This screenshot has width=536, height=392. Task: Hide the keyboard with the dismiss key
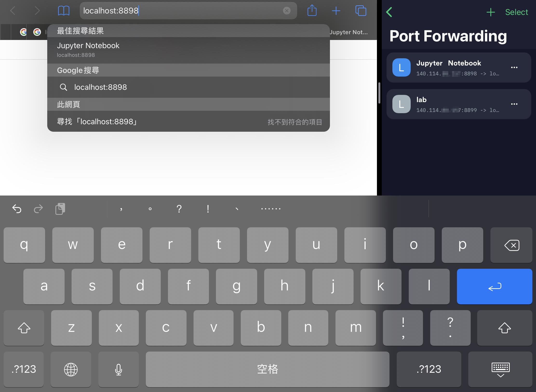pyautogui.click(x=500, y=370)
